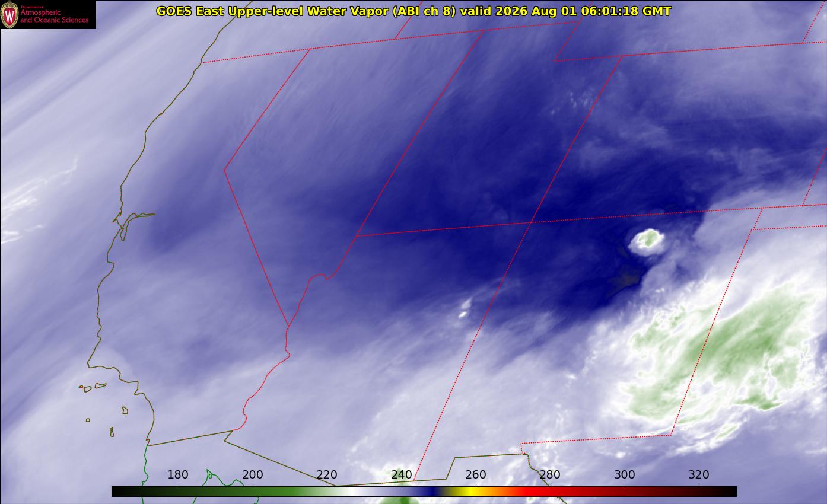
Task: Click the 300 tick label on colorbar
Action: (625, 474)
